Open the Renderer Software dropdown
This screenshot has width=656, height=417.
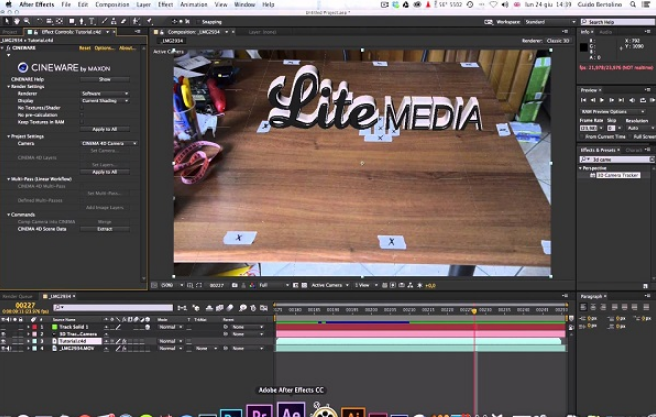click(x=105, y=93)
